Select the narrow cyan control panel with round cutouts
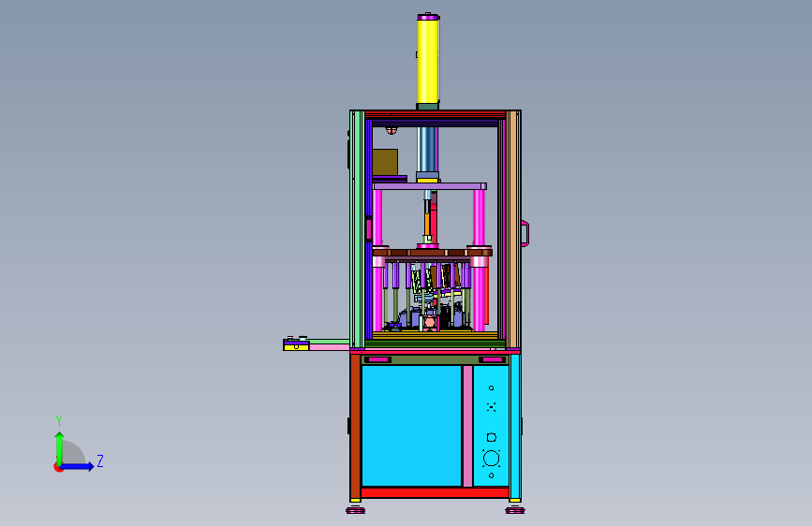812x526 pixels. coord(491,426)
